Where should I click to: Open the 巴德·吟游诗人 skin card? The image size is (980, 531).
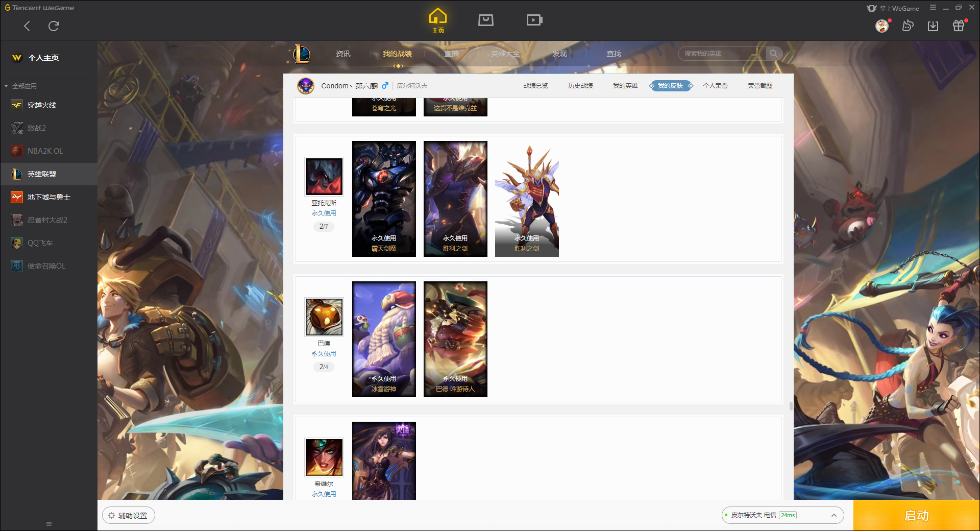[x=455, y=339]
